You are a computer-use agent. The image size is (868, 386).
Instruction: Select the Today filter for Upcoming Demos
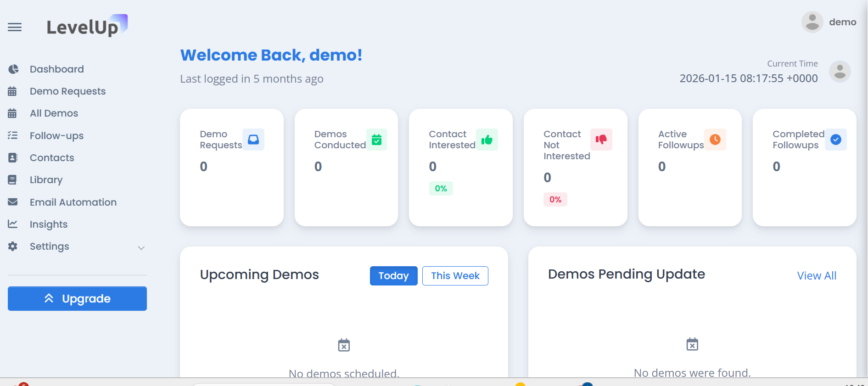[393, 276]
